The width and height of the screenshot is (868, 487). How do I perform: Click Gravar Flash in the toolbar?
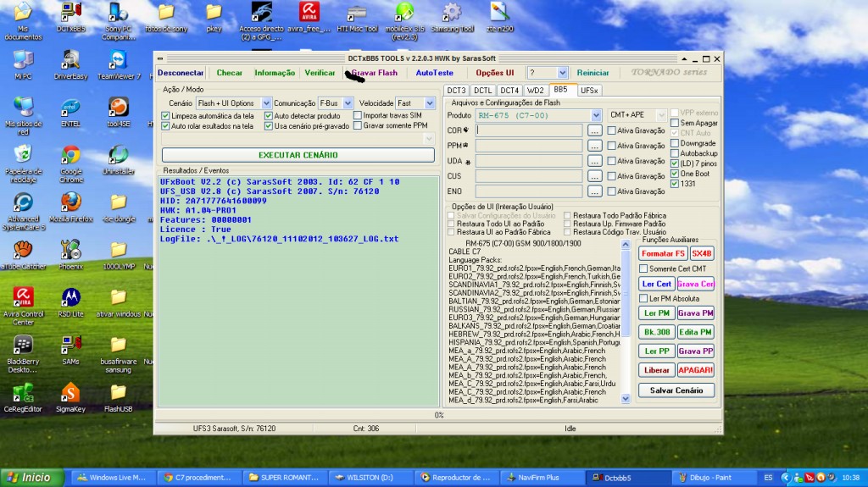pyautogui.click(x=374, y=73)
